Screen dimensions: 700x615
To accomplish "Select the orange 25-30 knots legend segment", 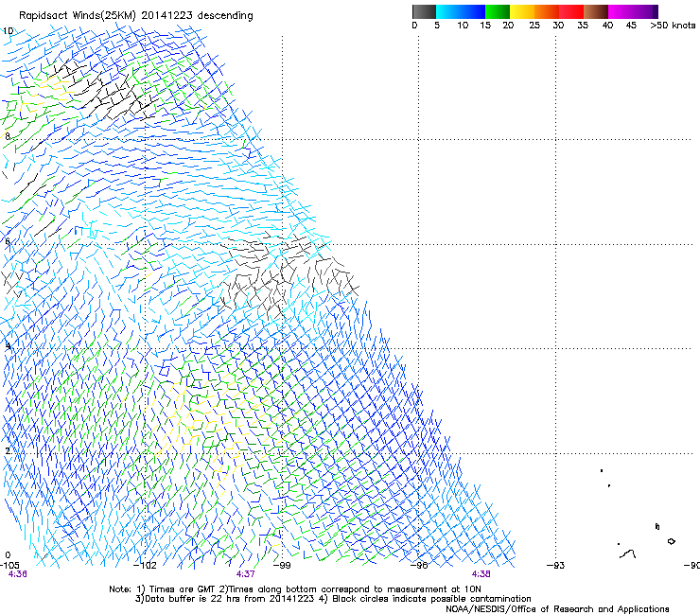I will [547, 11].
